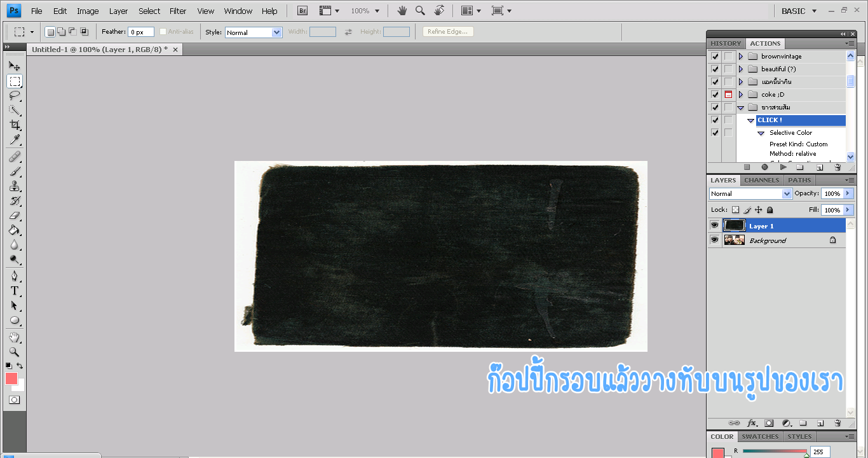Enter Quick Mask mode
Screen dimensions: 868x458
coord(15,400)
